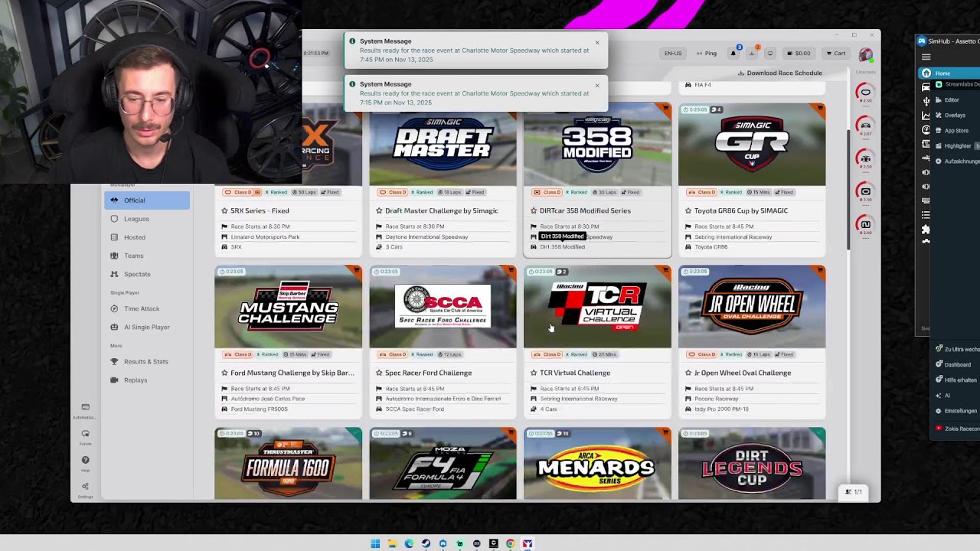The image size is (980, 551).
Task: Open Google Chrome from the taskbar
Action: [x=510, y=544]
